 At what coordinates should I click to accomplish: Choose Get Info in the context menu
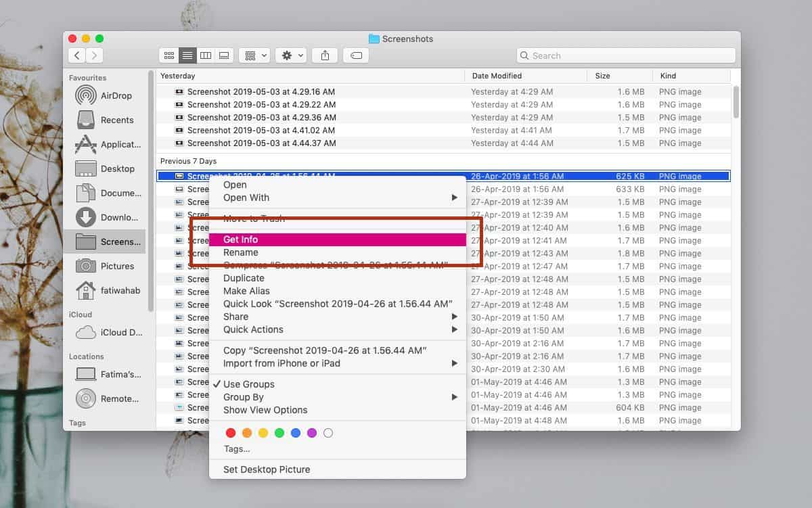pyautogui.click(x=338, y=239)
